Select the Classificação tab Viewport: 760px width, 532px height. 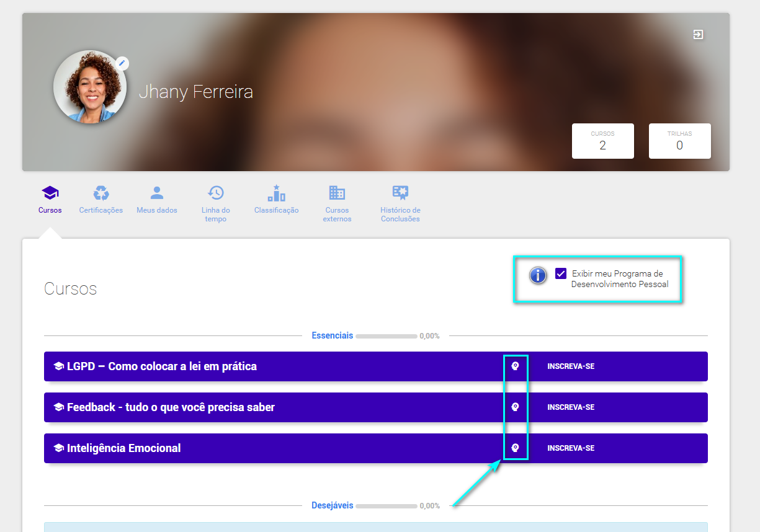click(277, 200)
